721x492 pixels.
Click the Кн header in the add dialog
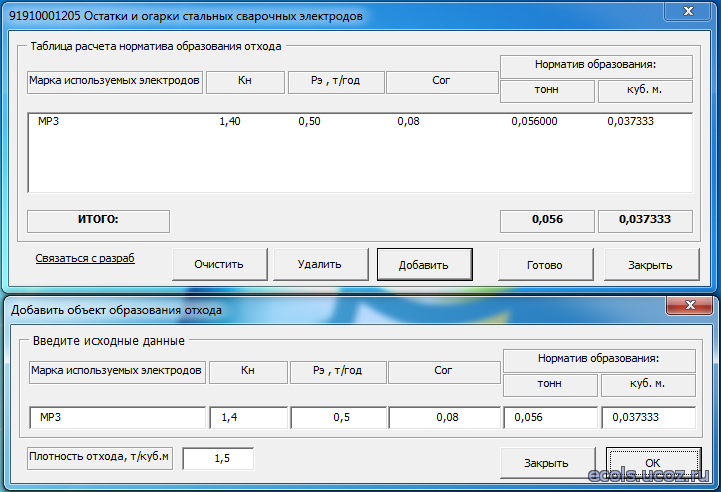pos(248,372)
